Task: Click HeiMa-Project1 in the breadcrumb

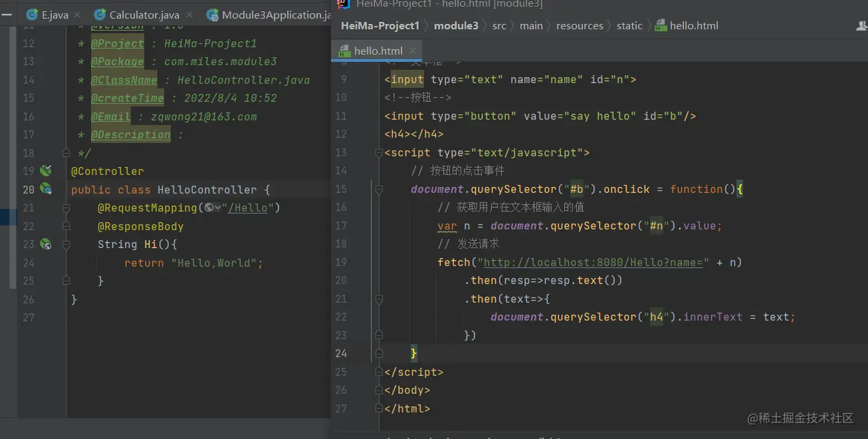Action: [x=380, y=26]
